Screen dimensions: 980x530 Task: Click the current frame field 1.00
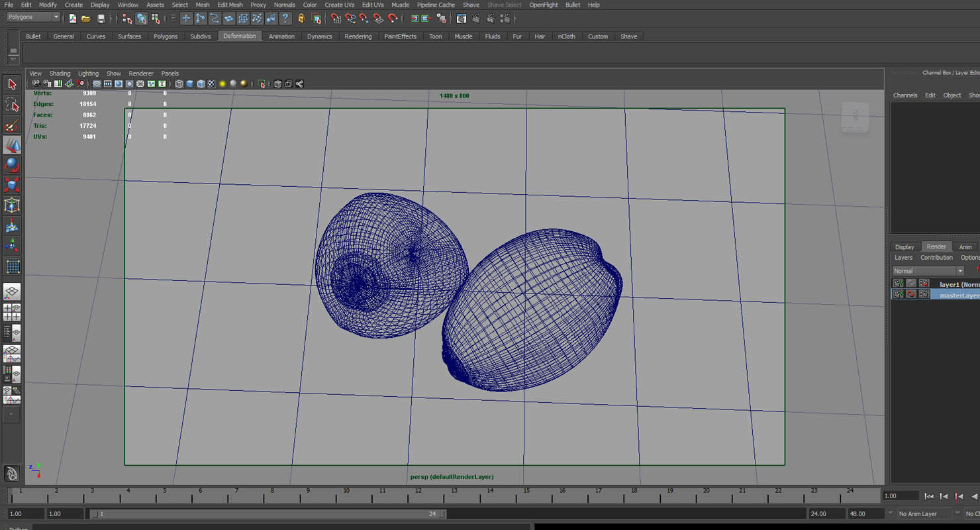(900, 496)
